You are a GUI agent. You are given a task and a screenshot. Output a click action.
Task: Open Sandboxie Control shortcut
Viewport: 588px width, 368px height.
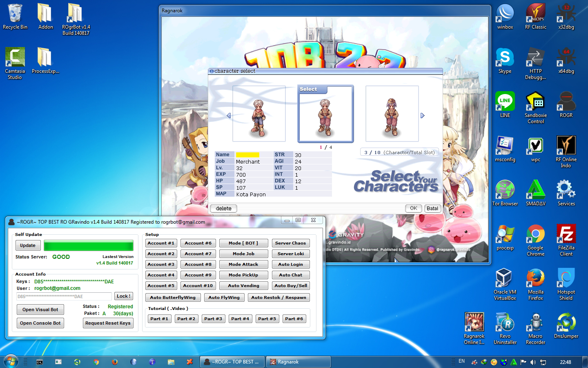[536, 108]
